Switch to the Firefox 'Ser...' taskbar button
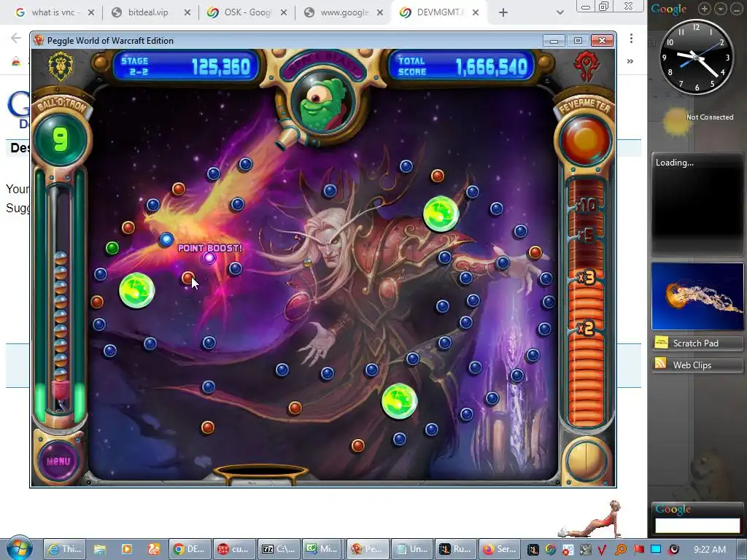Viewport: 747px width, 560px height. click(x=500, y=549)
